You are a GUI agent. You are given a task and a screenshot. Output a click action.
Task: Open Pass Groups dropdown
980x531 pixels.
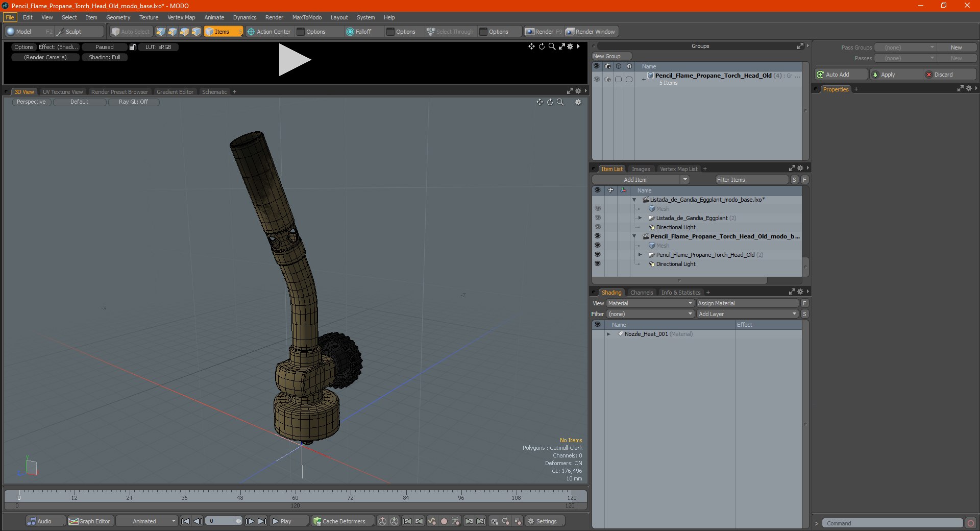coord(905,47)
